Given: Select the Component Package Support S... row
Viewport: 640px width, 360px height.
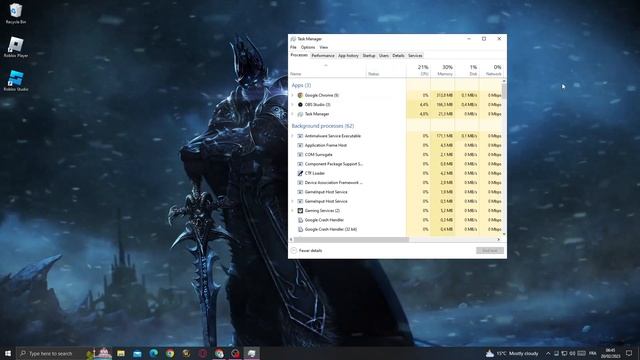Looking at the screenshot, I should (x=396, y=164).
